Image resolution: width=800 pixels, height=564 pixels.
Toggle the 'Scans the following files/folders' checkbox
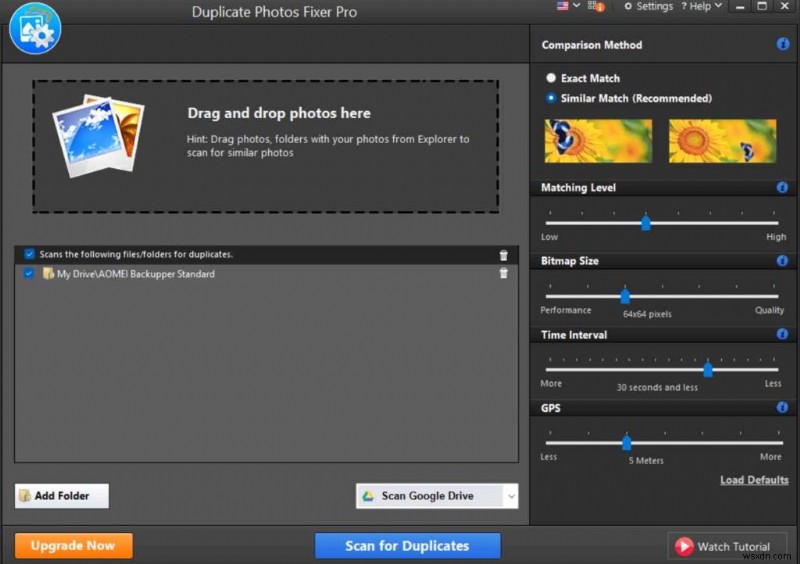[x=30, y=254]
